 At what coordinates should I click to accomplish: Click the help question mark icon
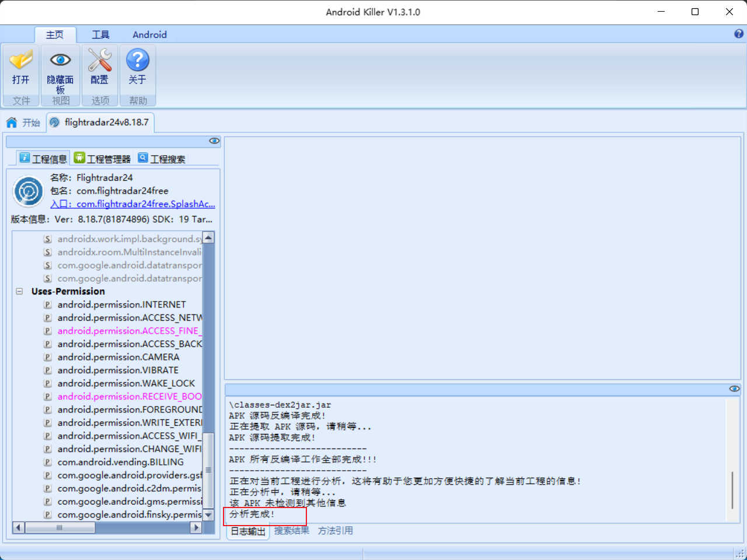740,34
